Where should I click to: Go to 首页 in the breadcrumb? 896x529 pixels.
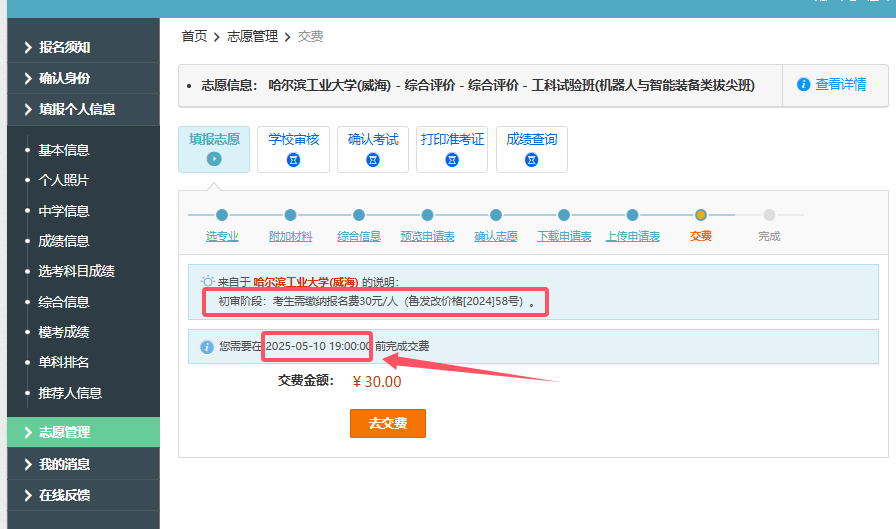point(194,36)
